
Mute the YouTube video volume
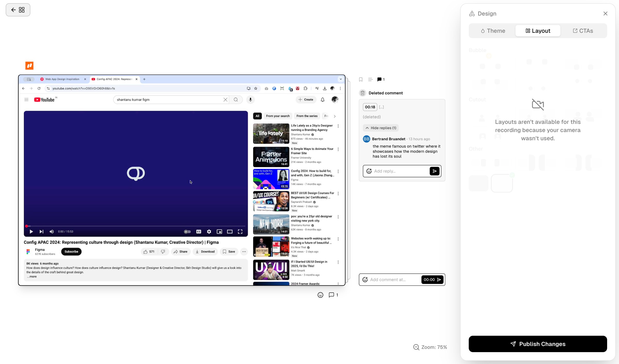52,232
